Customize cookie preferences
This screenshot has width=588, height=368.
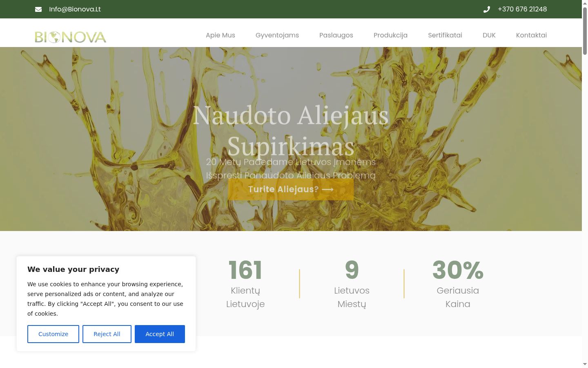click(x=53, y=334)
